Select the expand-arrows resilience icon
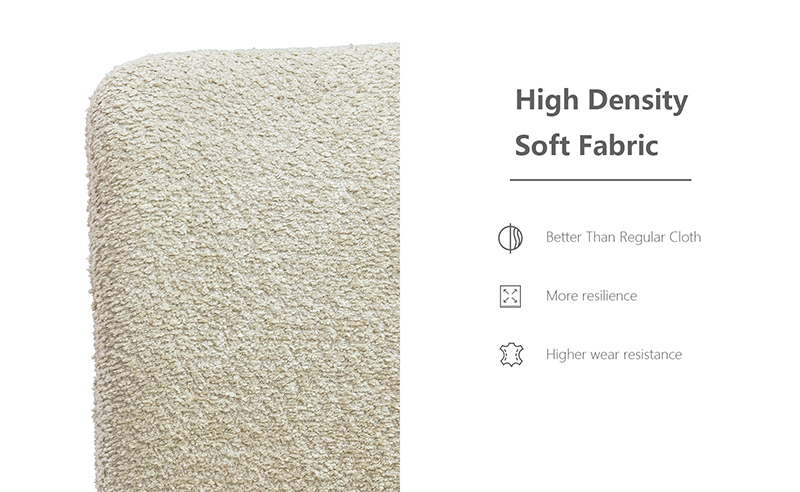Screen dimensions: 800x492 click(510, 296)
